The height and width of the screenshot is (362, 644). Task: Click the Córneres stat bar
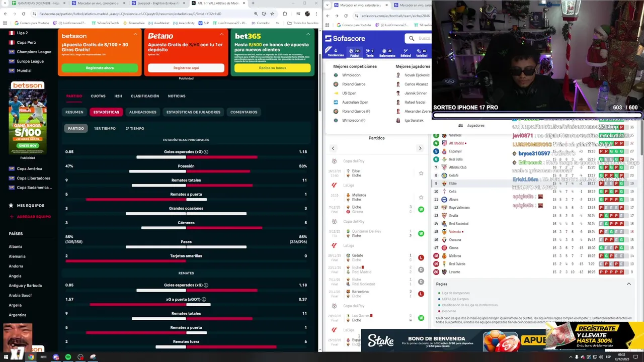click(x=186, y=227)
